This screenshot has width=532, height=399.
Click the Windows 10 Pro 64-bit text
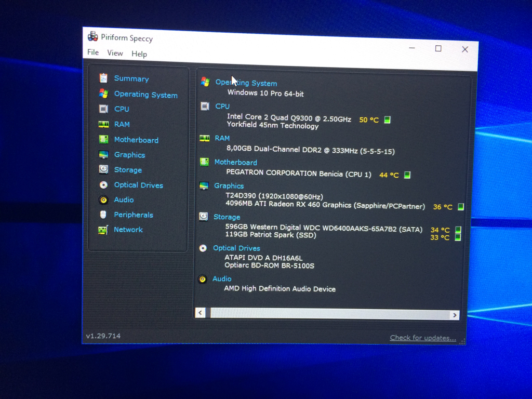click(x=265, y=93)
